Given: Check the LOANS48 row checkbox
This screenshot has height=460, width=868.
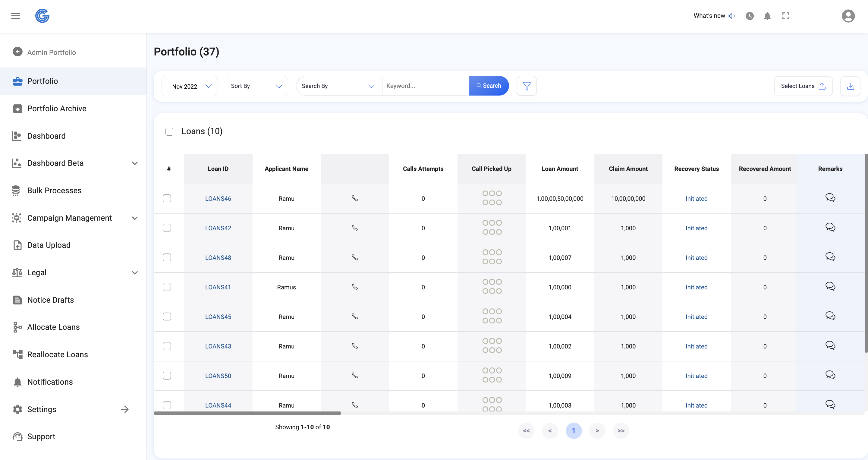Looking at the screenshot, I should tap(167, 257).
